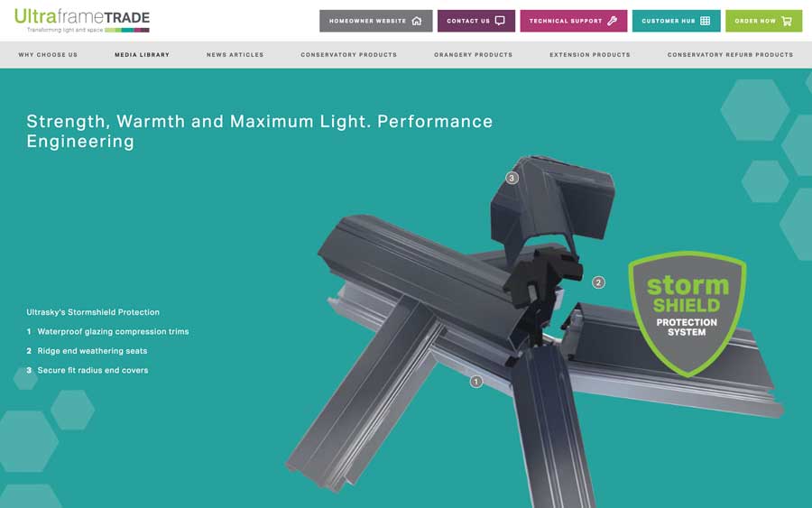Click the wrench icon for Technical Support

(612, 21)
